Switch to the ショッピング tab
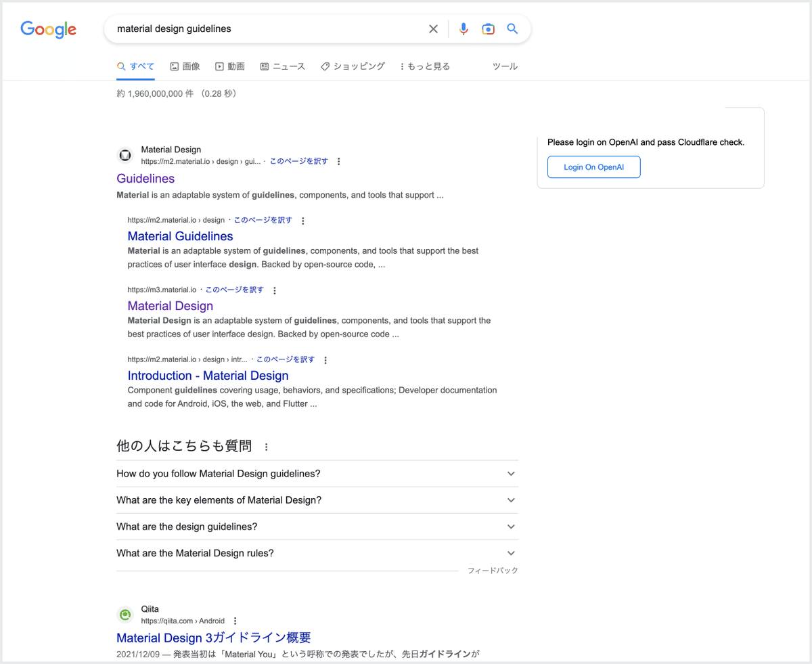The image size is (812, 664). pyautogui.click(x=353, y=66)
